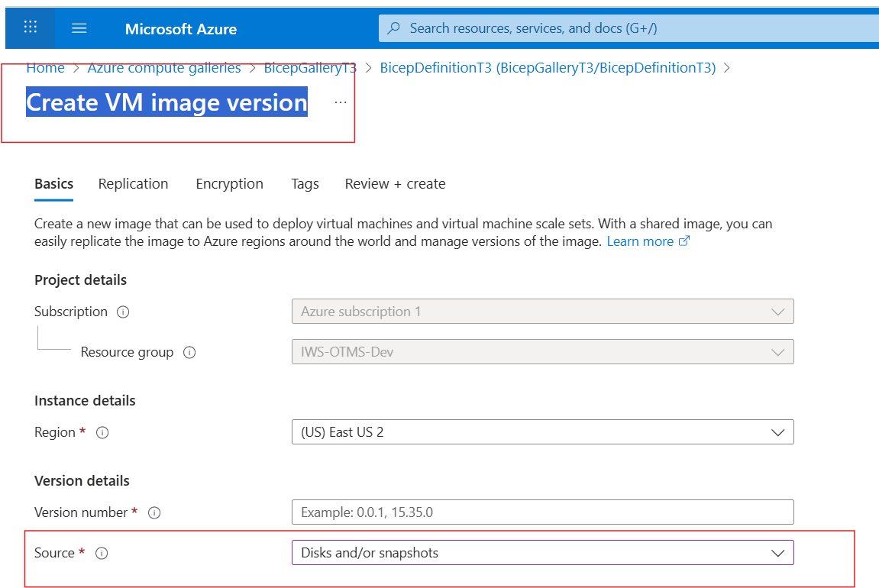The height and width of the screenshot is (588, 879).
Task: Open the hamburger portal menu
Action: 79,28
